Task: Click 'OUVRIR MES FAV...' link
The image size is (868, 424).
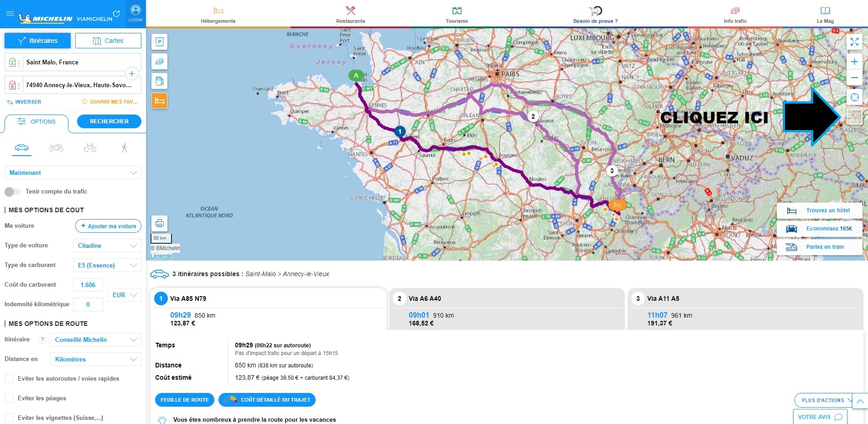Action: 109,102
